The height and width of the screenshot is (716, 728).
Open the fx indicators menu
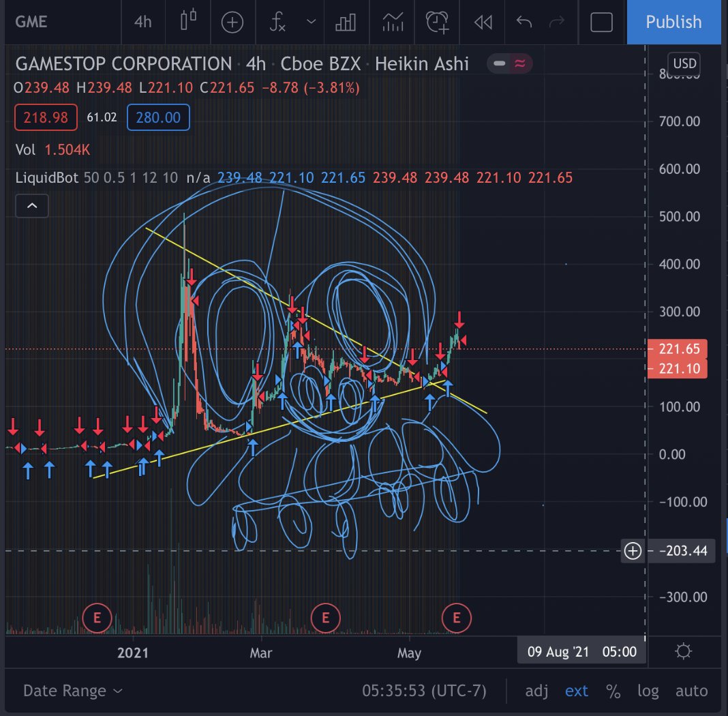[x=277, y=22]
